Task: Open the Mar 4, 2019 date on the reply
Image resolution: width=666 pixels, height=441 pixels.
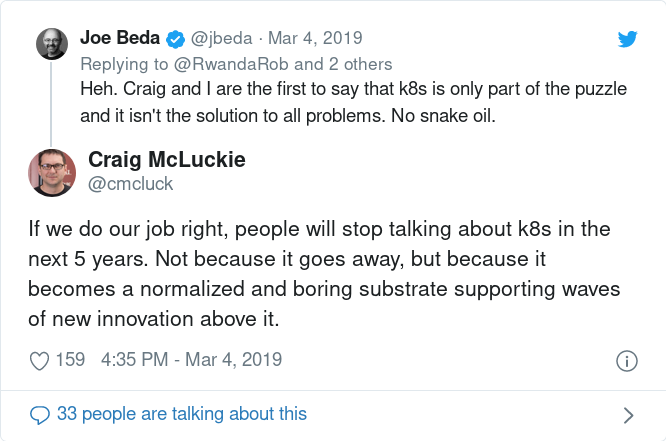Action: point(315,38)
